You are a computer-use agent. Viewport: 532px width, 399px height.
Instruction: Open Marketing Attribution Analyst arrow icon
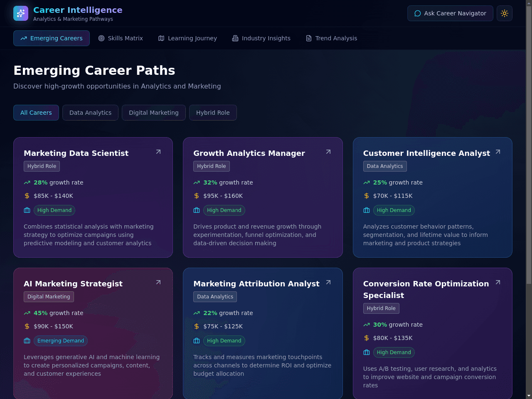pyautogui.click(x=328, y=282)
